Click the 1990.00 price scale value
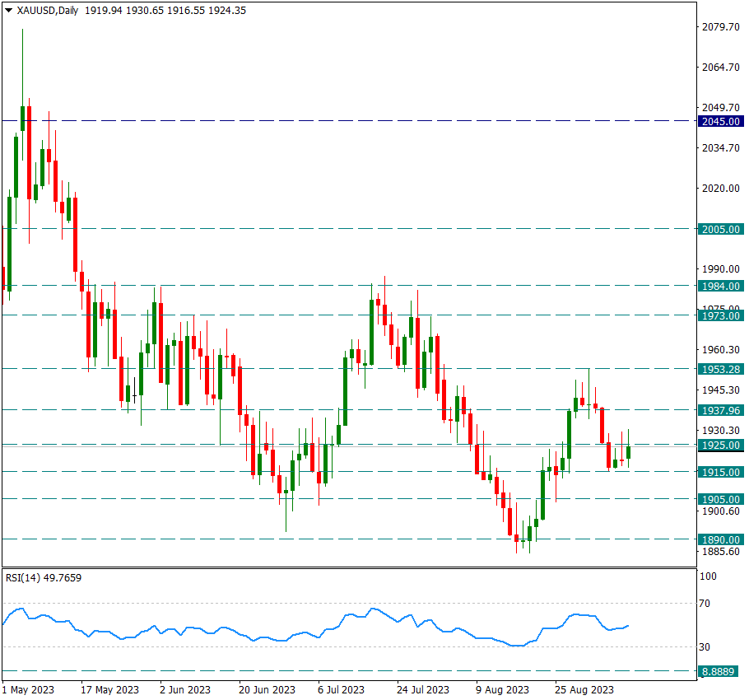 pyautogui.click(x=720, y=269)
